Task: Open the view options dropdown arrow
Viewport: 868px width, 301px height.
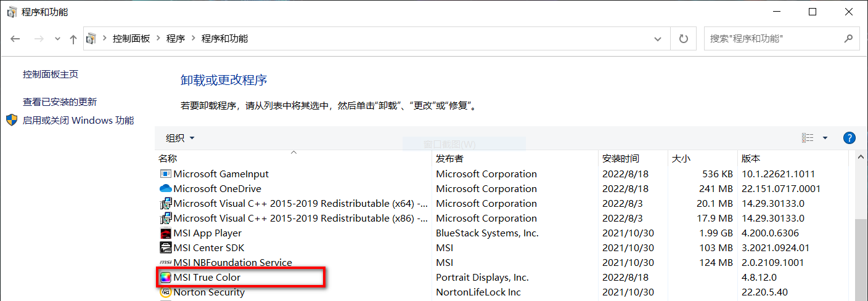Action: pos(825,138)
